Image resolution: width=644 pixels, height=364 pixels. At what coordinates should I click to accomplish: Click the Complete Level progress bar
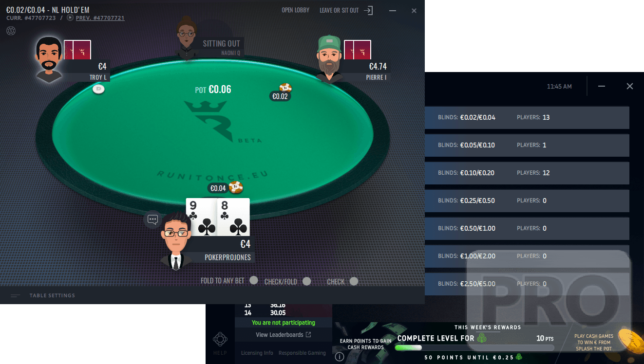click(474, 348)
